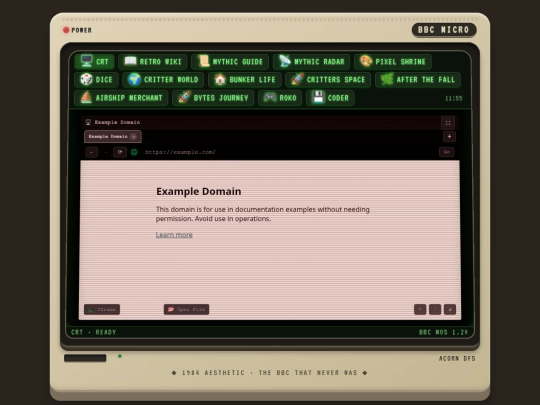Click the Open File button

point(186,309)
